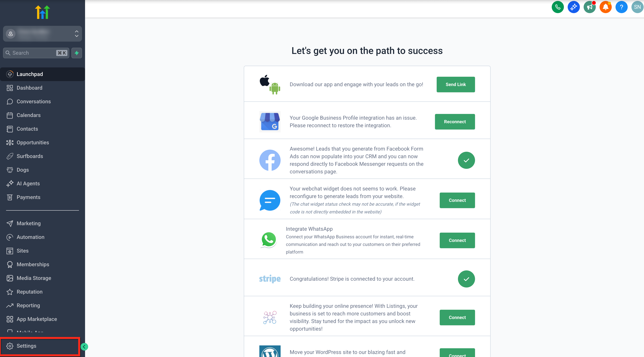Image resolution: width=644 pixels, height=357 pixels.
Task: Click Connect for the webchat widget
Action: pos(457,200)
